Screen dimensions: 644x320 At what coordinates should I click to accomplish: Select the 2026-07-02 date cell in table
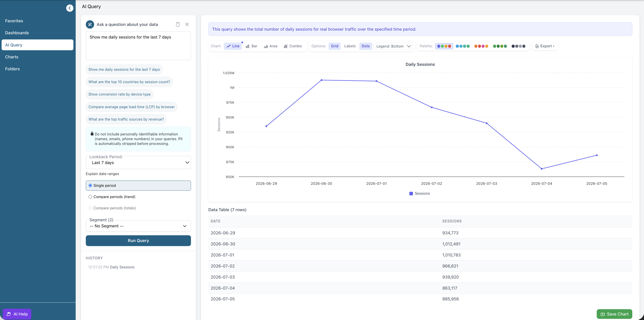point(223,266)
